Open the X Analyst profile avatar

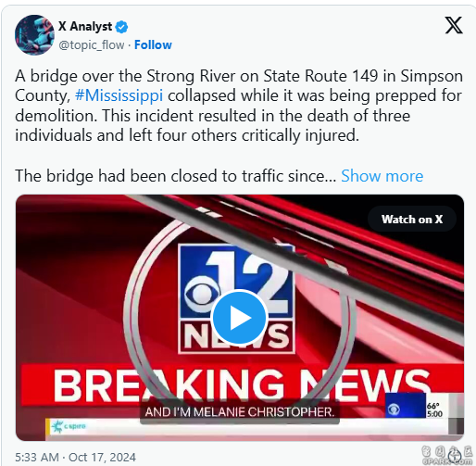point(34,35)
